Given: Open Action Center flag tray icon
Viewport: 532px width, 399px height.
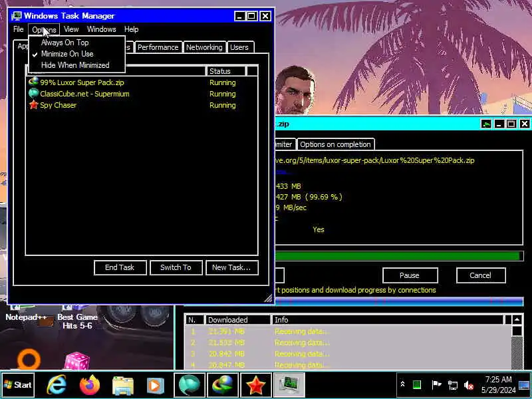Looking at the screenshot, I should click(436, 384).
